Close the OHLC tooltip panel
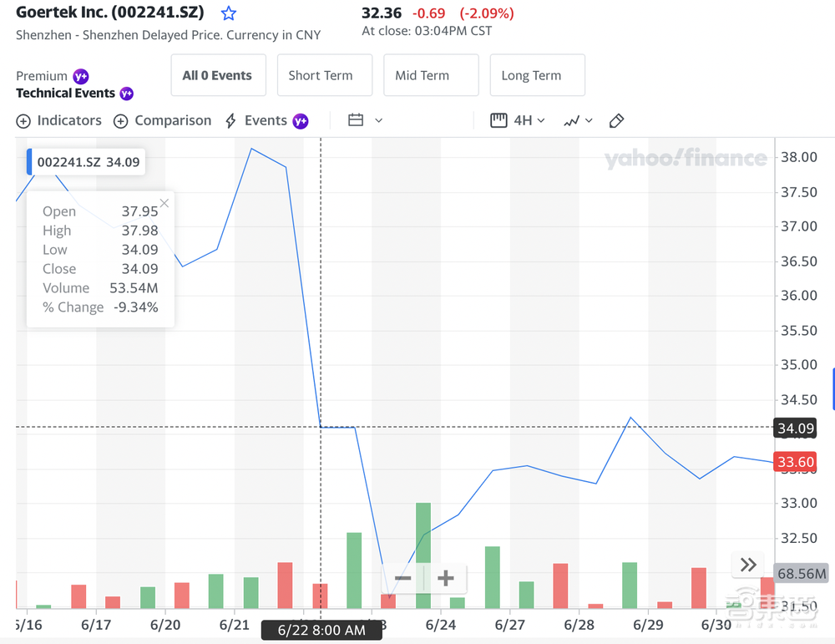The image size is (835, 644). [164, 203]
